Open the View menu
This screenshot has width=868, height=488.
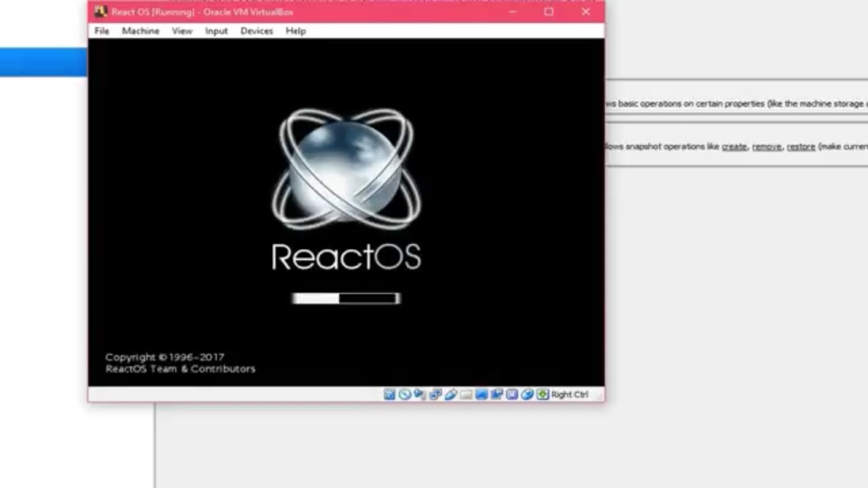point(182,31)
